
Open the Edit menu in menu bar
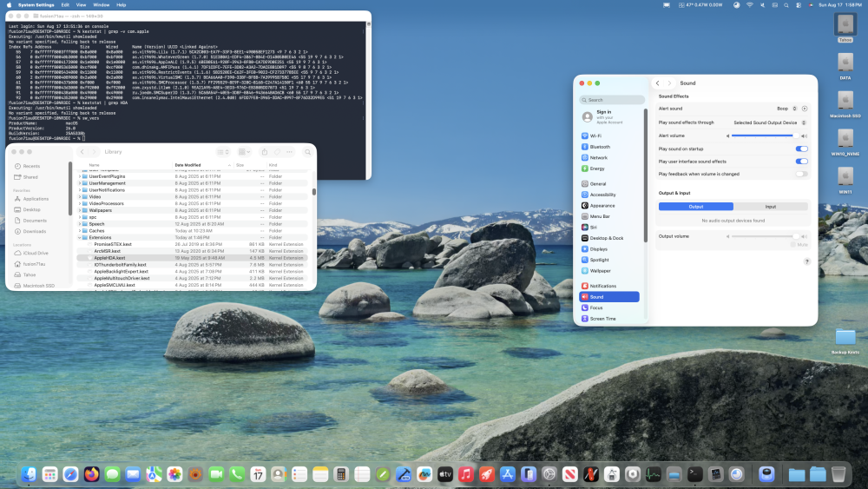pyautogui.click(x=65, y=5)
